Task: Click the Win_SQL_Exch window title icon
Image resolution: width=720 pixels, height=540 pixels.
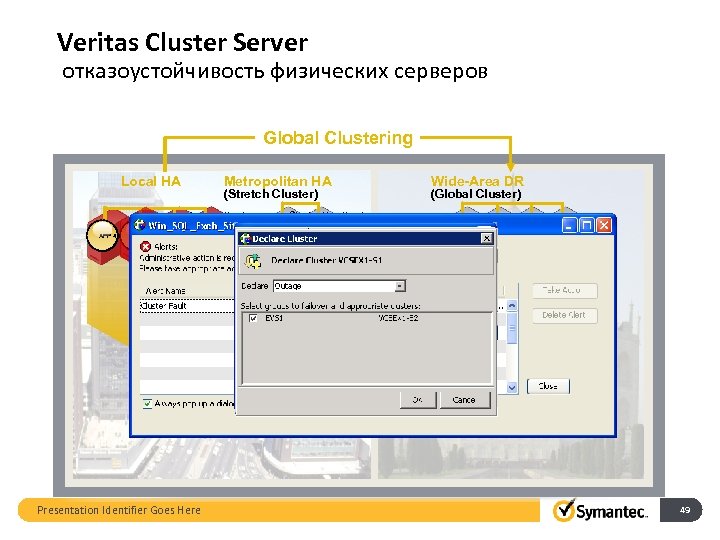Action: tap(140, 225)
